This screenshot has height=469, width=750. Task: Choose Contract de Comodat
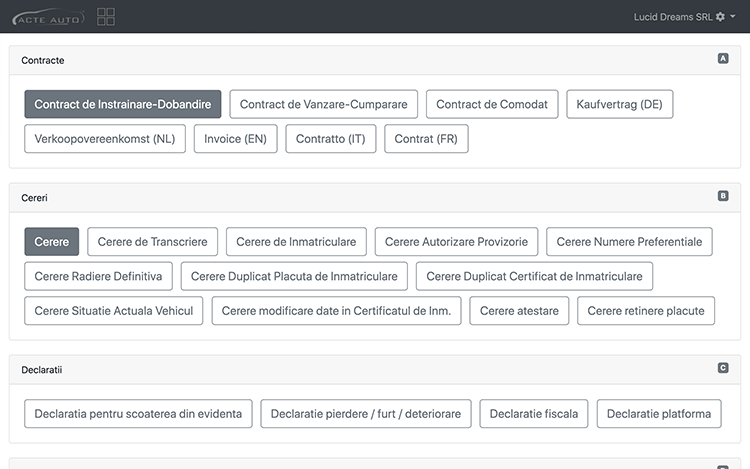(x=492, y=104)
